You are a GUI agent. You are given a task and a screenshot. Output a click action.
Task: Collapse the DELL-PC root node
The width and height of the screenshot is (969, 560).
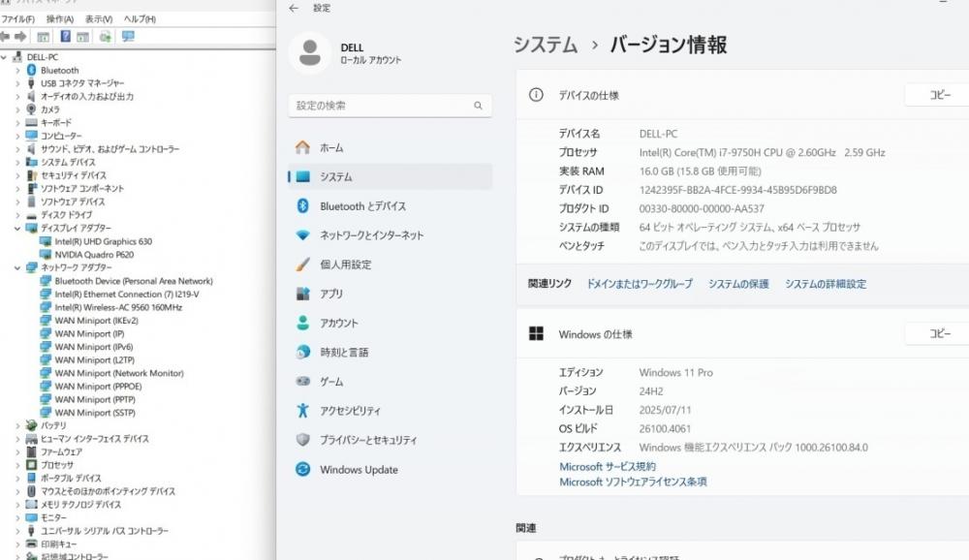click(x=4, y=57)
